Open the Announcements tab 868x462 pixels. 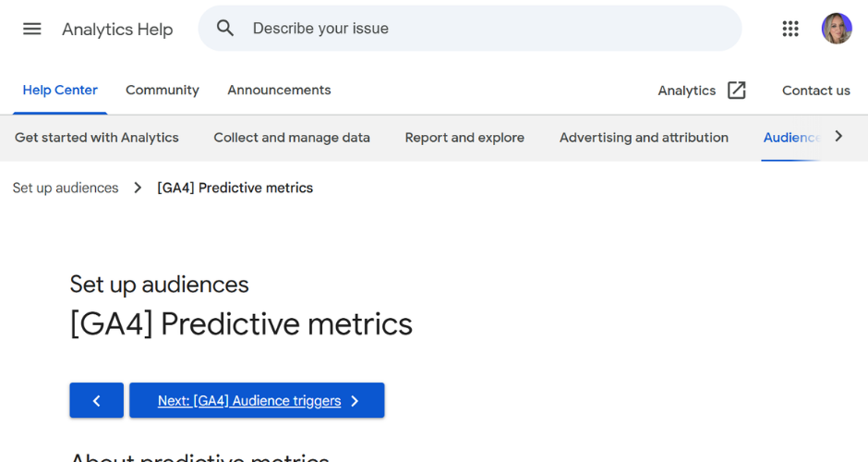point(279,91)
